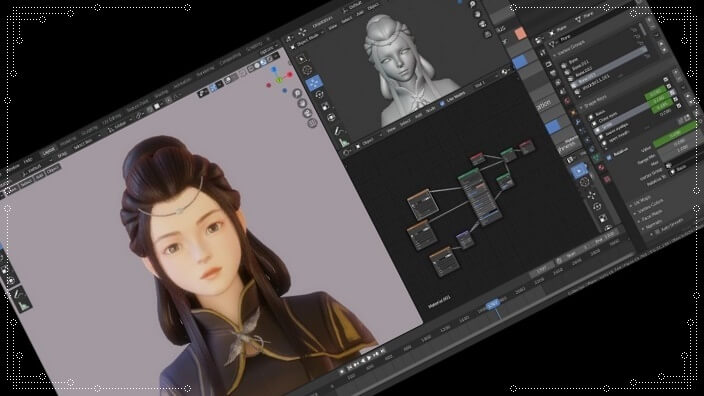Select the Measure tool at the character viewport's left edge

tap(24, 306)
